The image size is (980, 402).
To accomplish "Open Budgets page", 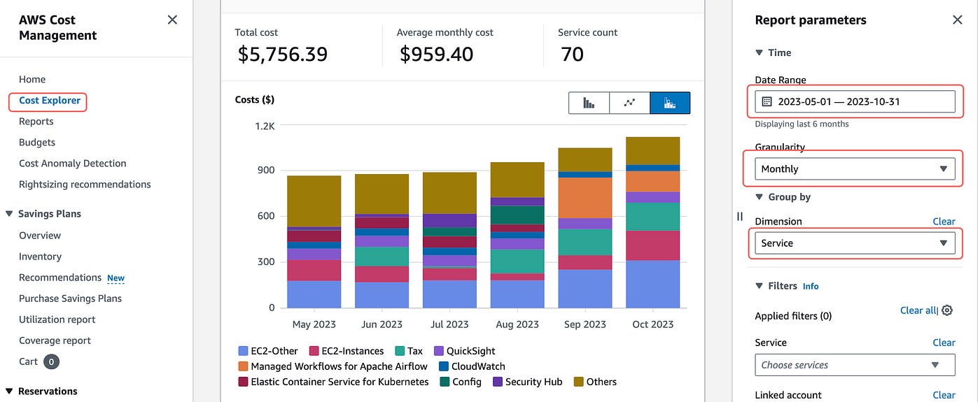I will tap(37, 143).
